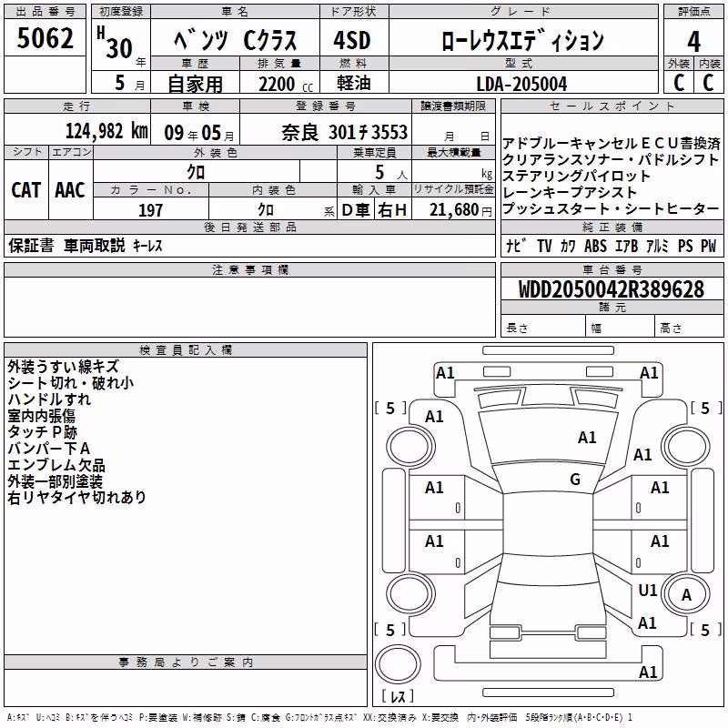Click カワ leather equipment entry
Image resolution: width=728 pixels, height=728 pixels.
point(568,246)
